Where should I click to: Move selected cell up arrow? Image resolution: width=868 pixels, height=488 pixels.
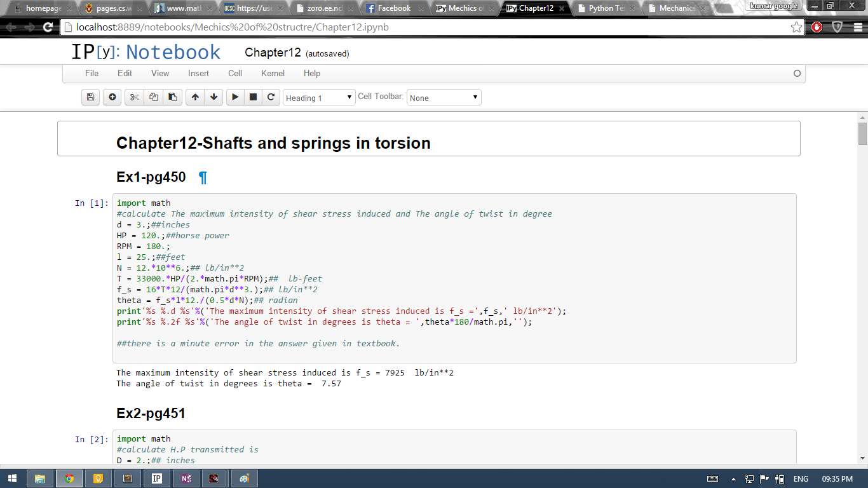click(195, 97)
